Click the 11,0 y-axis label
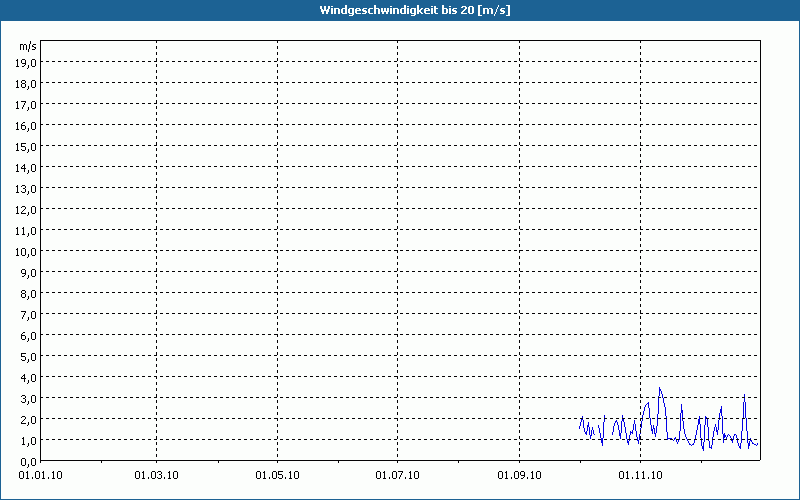800x500 pixels. pos(26,231)
